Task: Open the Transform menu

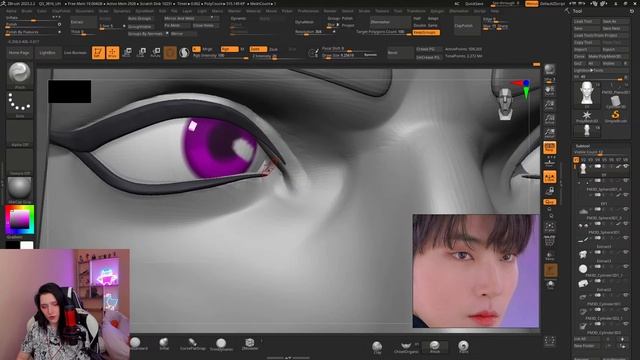Action: point(416,11)
